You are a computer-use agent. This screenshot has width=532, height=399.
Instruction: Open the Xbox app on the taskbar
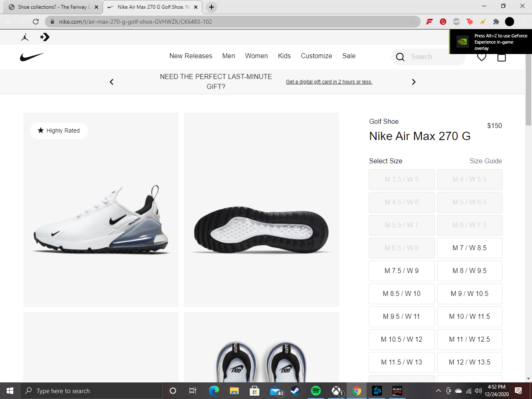click(336, 391)
